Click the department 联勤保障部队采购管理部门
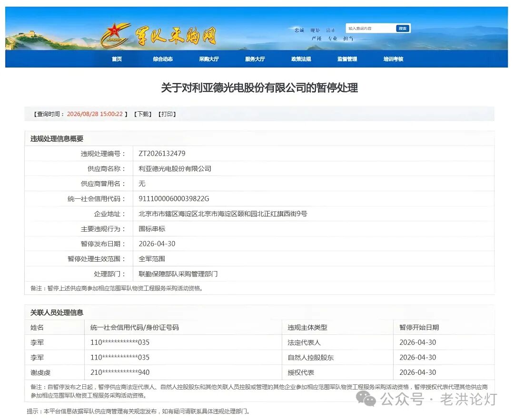This screenshot has width=514, height=420. pos(178,274)
